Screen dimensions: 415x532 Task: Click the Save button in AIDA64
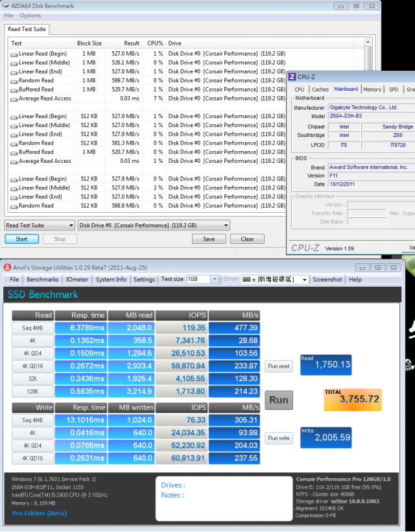tap(209, 239)
